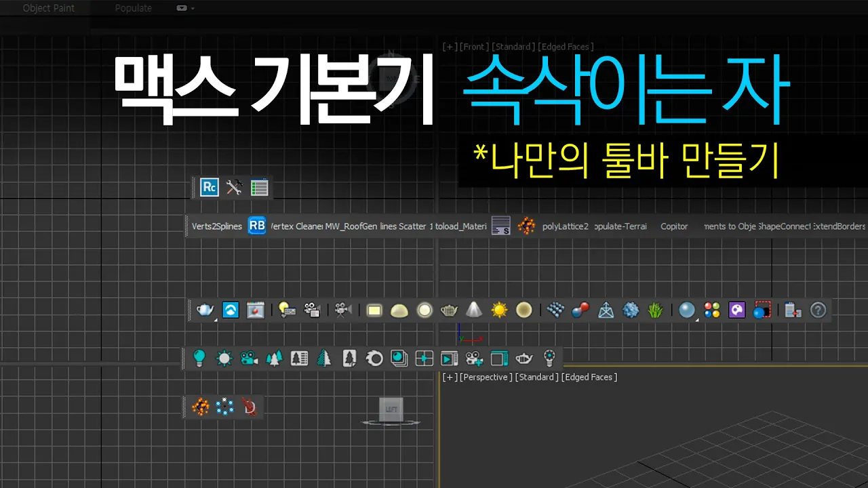
Task: Click the cyan-rimmed sun icon
Action: (x=224, y=358)
